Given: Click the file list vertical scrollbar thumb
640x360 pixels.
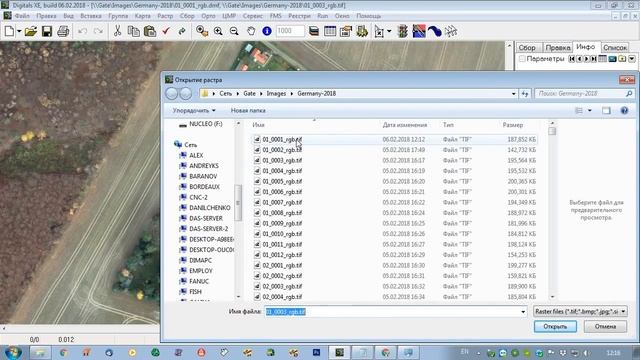Looking at the screenshot, I should coord(552,131).
